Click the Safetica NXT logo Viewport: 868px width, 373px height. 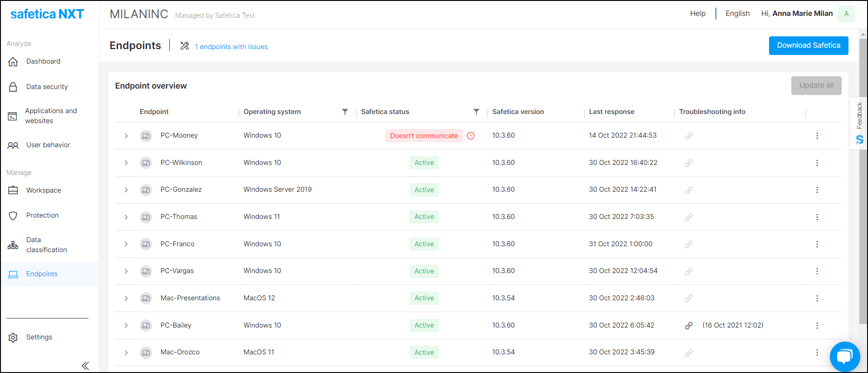[47, 14]
